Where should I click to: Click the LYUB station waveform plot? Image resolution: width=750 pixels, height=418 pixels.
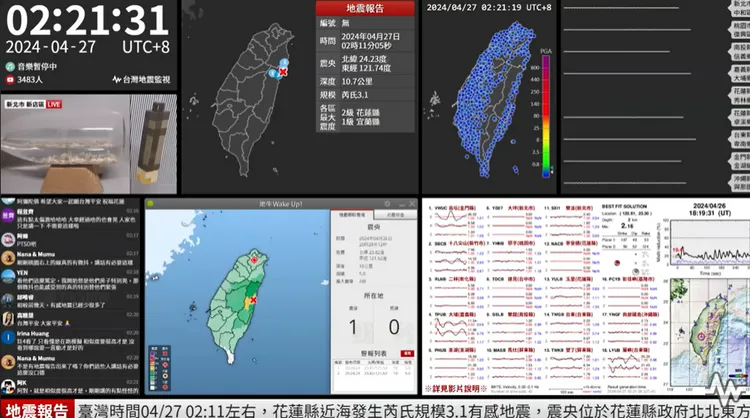pyautogui.click(x=624, y=366)
